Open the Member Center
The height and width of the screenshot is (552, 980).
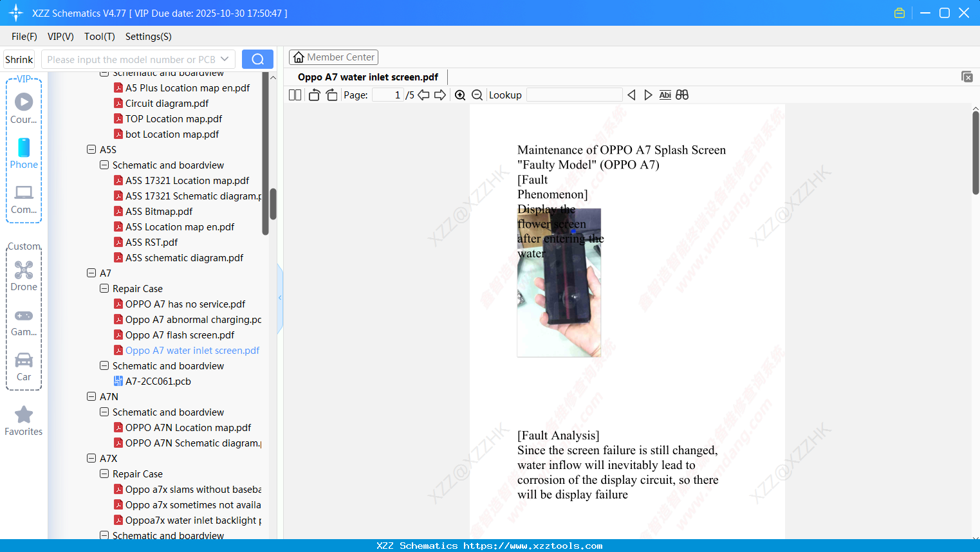(333, 57)
